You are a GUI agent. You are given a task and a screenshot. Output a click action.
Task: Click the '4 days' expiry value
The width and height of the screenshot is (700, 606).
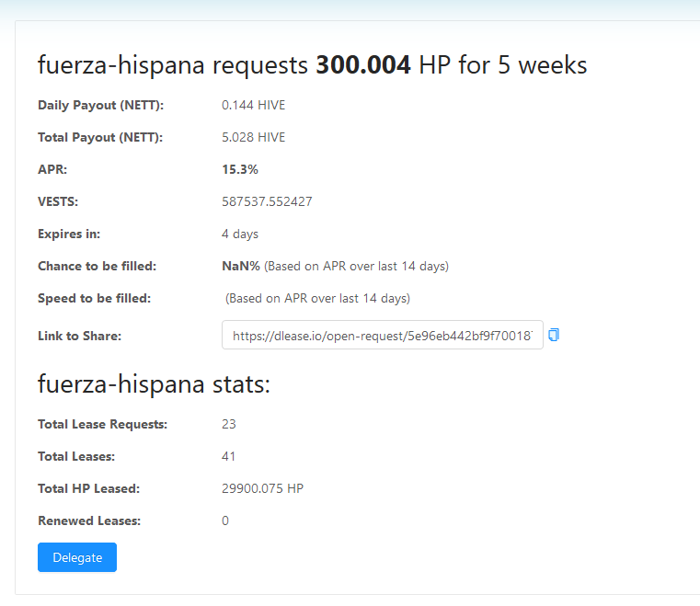[x=240, y=234]
